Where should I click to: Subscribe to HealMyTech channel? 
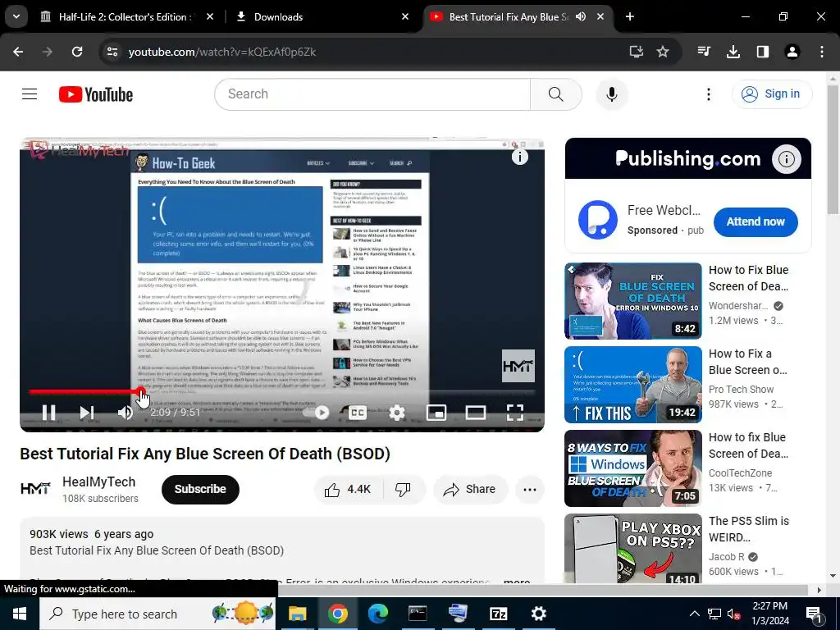(x=200, y=489)
